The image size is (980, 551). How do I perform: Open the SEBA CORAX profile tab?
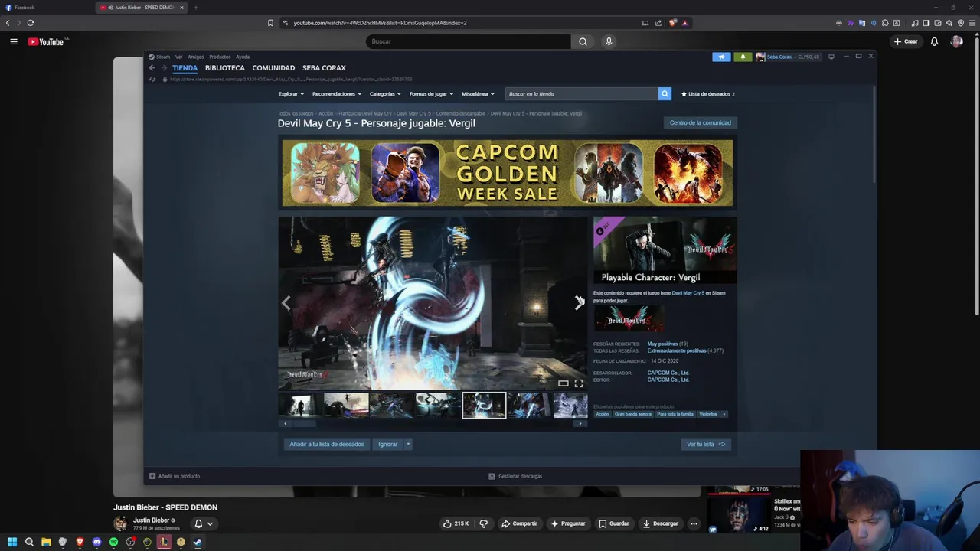(324, 68)
